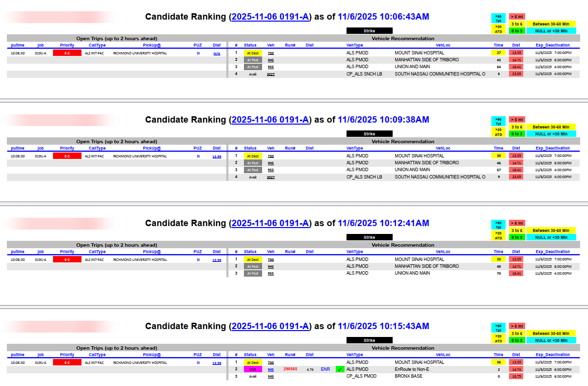Click At Post status for vehicle 945 in 10:09:38AM report

coord(253,163)
